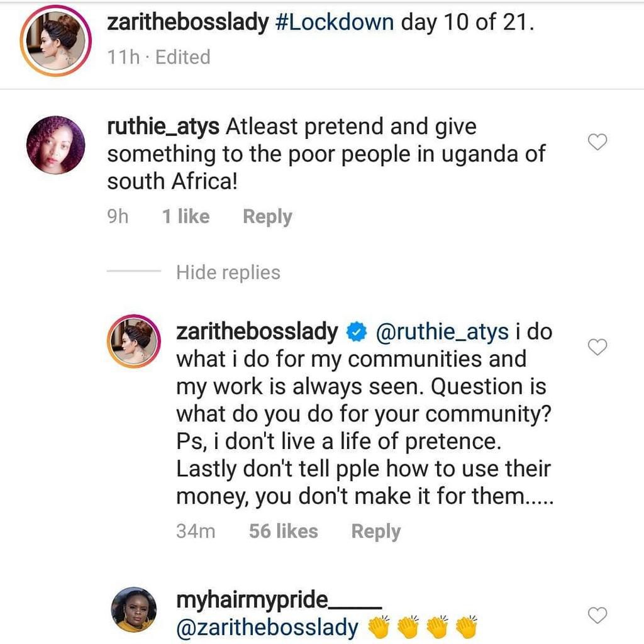Reply to zarithebosslady's 34m comment
This screenshot has height=644, width=644.
[375, 531]
